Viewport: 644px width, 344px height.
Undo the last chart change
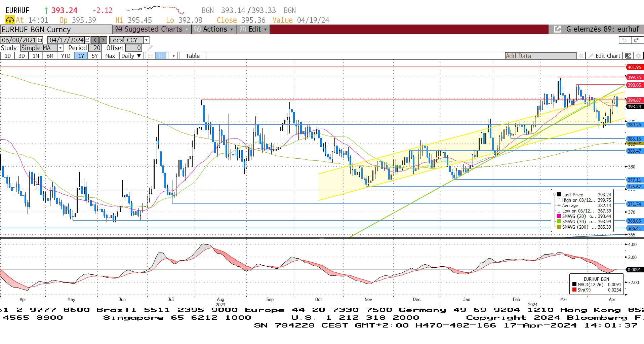click(625, 40)
